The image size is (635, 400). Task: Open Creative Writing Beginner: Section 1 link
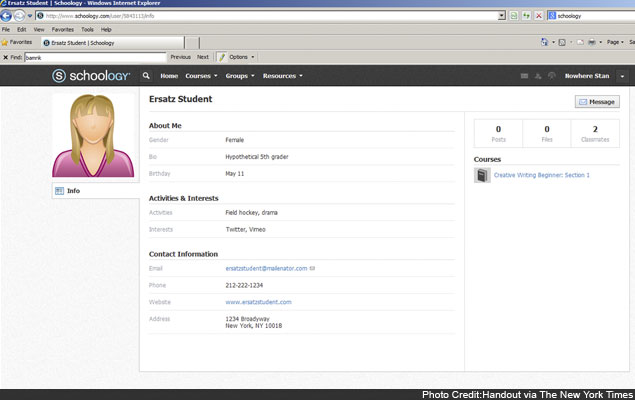(x=541, y=175)
